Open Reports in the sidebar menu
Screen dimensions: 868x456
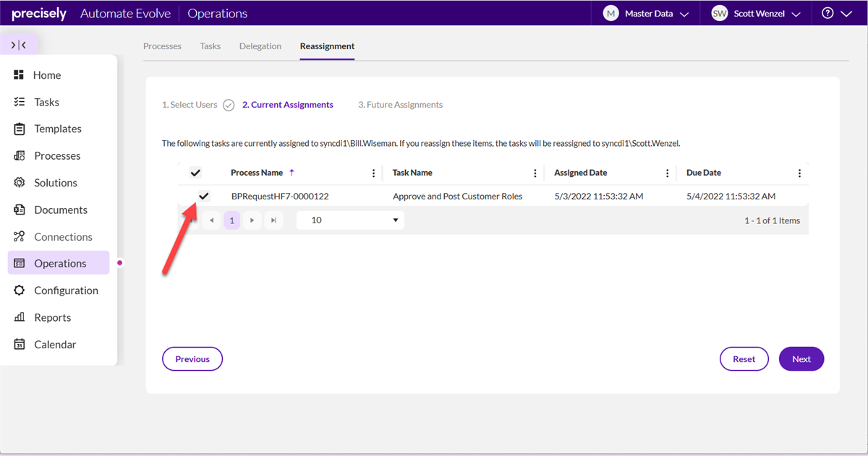pos(52,317)
